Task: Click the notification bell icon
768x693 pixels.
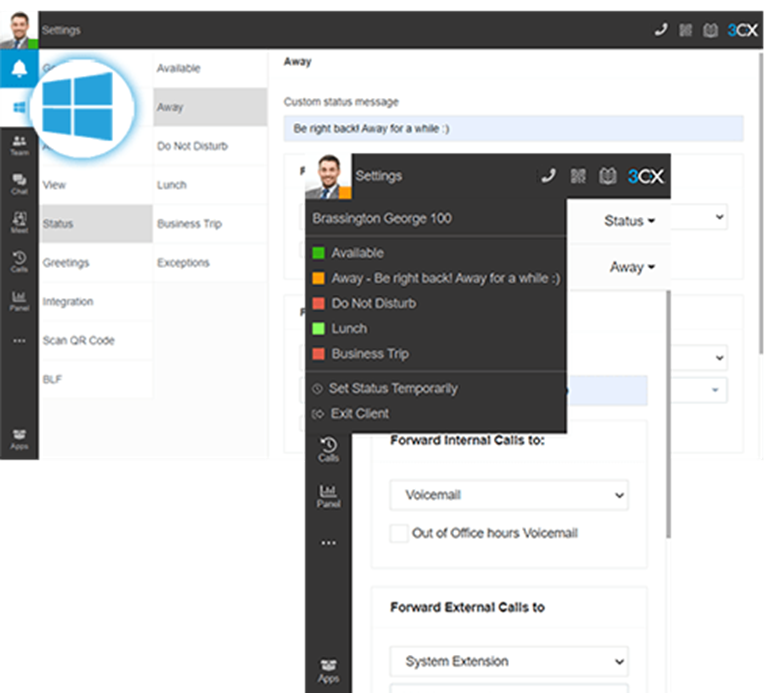Action: tap(19, 69)
